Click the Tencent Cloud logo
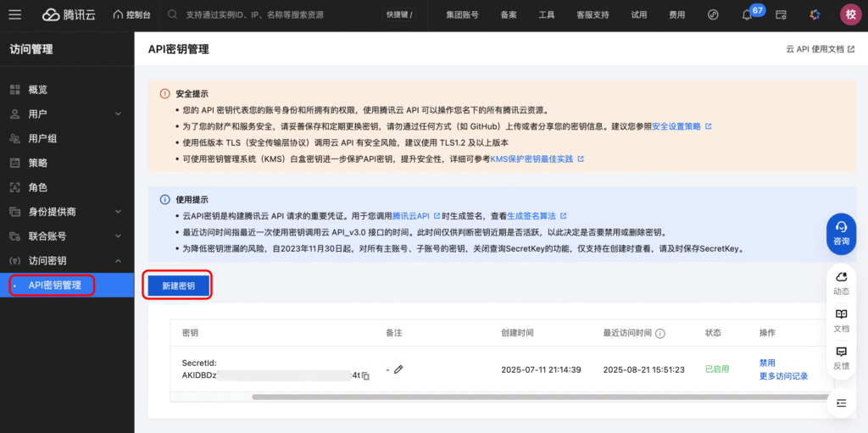Screen dimensions: 868x433 (69, 15)
